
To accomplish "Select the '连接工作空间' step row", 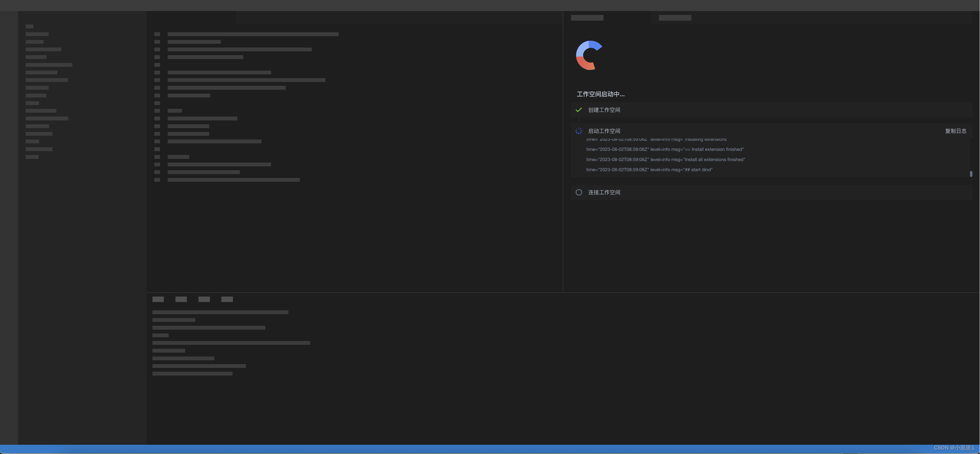I will click(x=771, y=192).
